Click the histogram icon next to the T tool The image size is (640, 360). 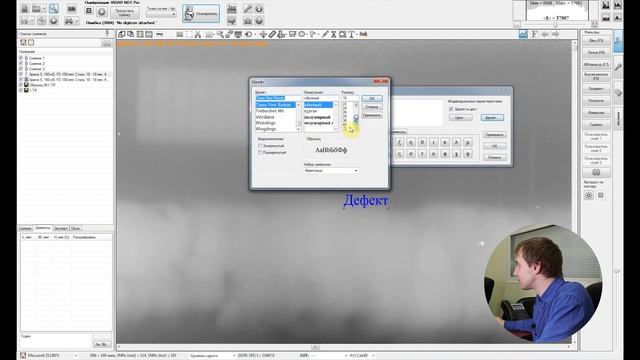363,35
